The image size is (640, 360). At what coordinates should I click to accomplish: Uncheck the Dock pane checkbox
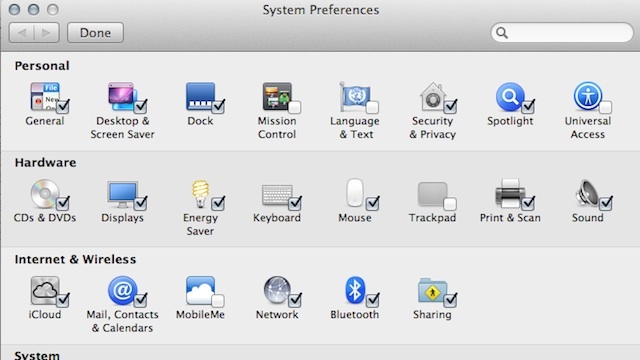[218, 107]
